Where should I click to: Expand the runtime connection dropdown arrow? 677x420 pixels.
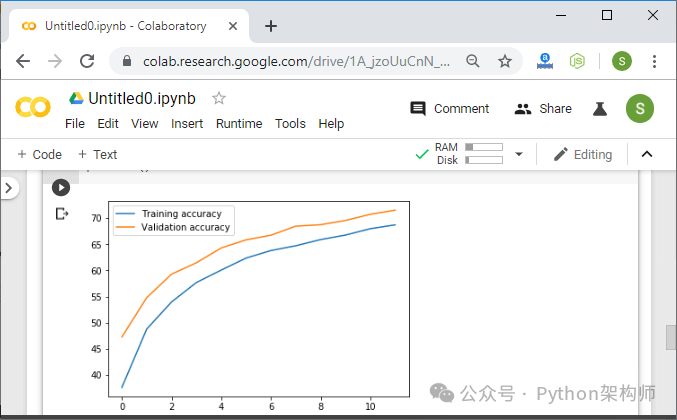pyautogui.click(x=519, y=154)
